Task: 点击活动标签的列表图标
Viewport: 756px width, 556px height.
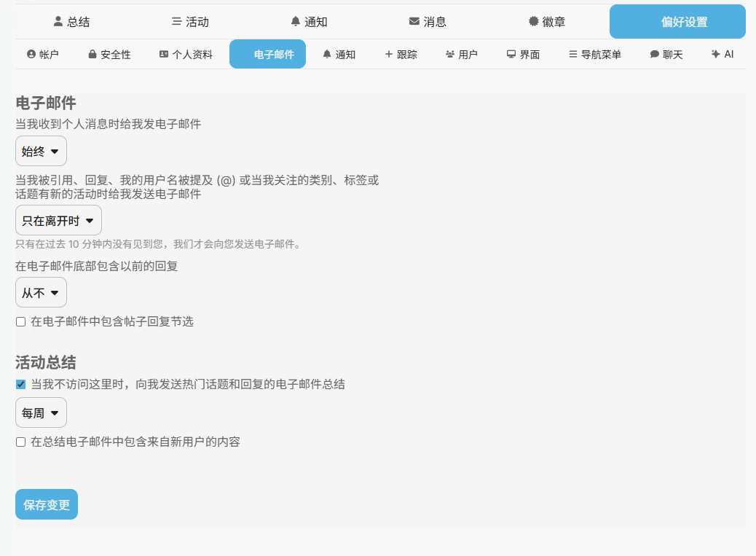Action: click(176, 22)
